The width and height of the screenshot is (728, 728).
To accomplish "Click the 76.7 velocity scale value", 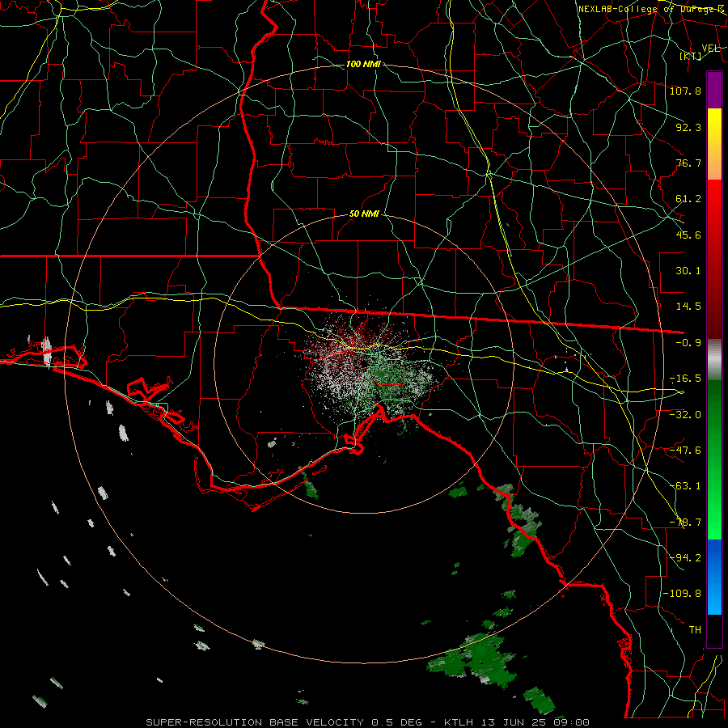I will [688, 163].
